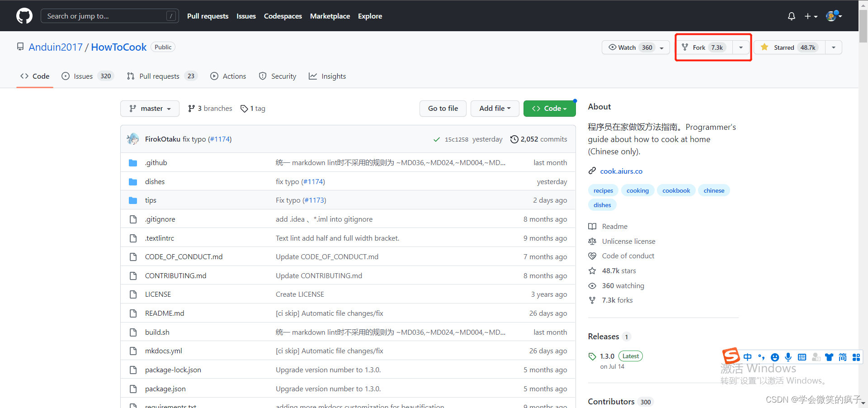The image size is (868, 408).
Task: Click the commit status check mark
Action: pyautogui.click(x=437, y=139)
